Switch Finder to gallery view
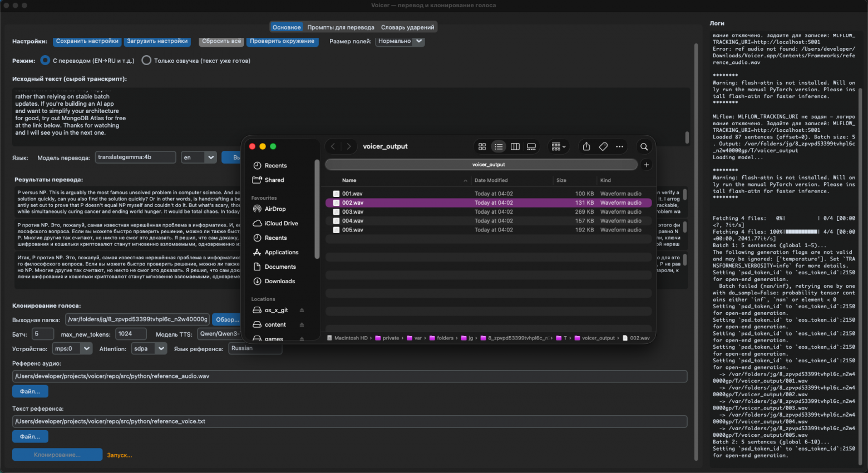868x473 pixels. tap(531, 146)
